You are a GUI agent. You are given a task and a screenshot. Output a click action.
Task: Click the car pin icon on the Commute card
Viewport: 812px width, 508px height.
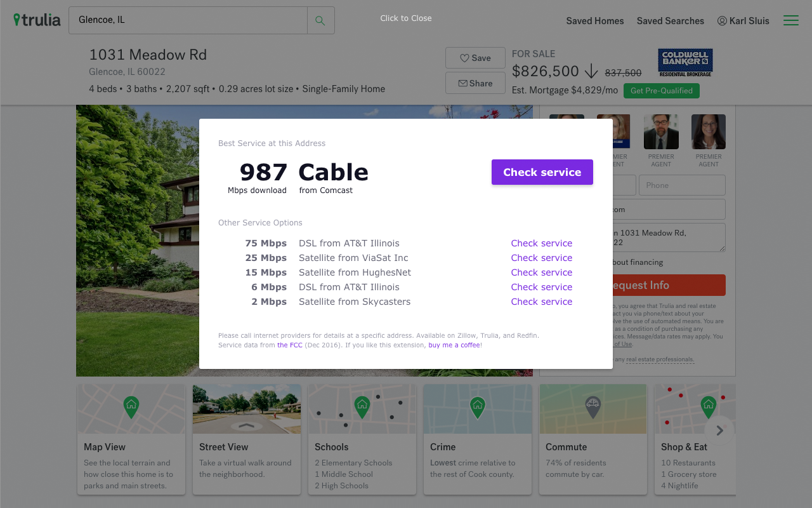pyautogui.click(x=593, y=405)
